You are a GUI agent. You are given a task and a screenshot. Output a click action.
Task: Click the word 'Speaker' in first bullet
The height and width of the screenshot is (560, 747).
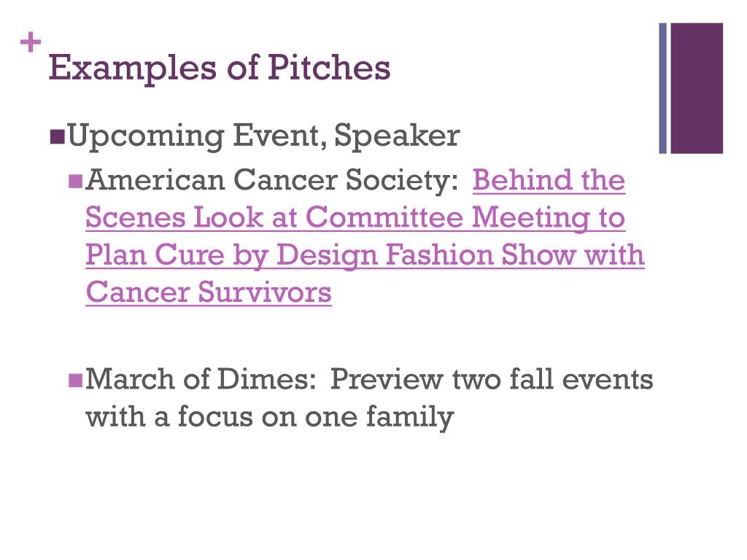tap(397, 136)
